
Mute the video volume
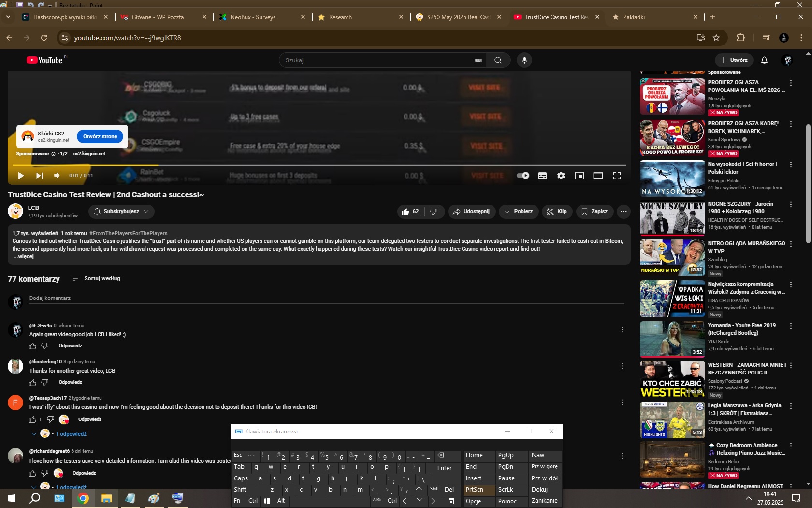click(57, 176)
